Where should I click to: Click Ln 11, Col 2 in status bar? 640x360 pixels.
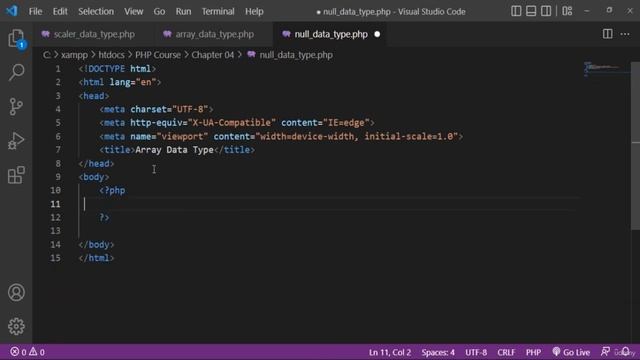point(390,352)
